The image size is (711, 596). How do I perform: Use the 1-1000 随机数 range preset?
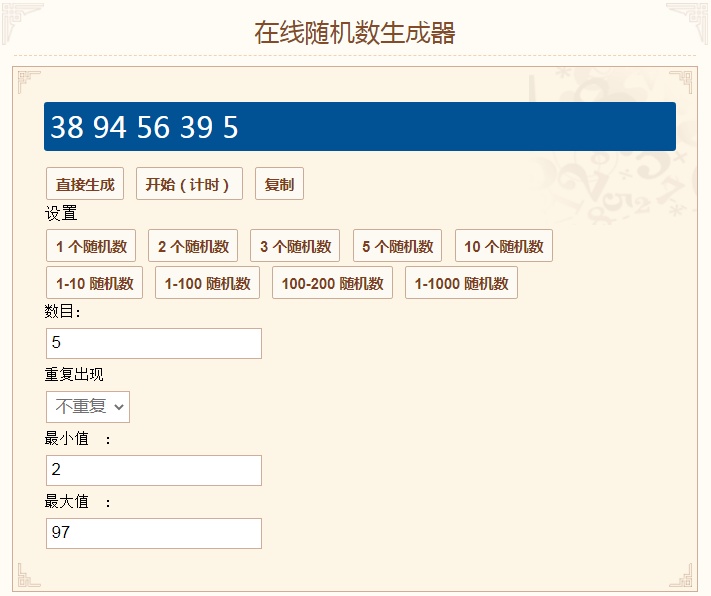(x=461, y=283)
